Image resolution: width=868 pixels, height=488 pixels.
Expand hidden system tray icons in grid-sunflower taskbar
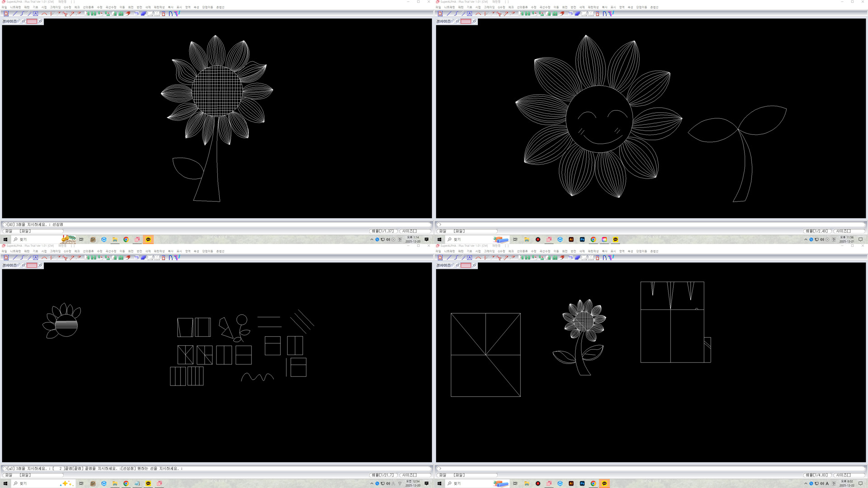[372, 239]
